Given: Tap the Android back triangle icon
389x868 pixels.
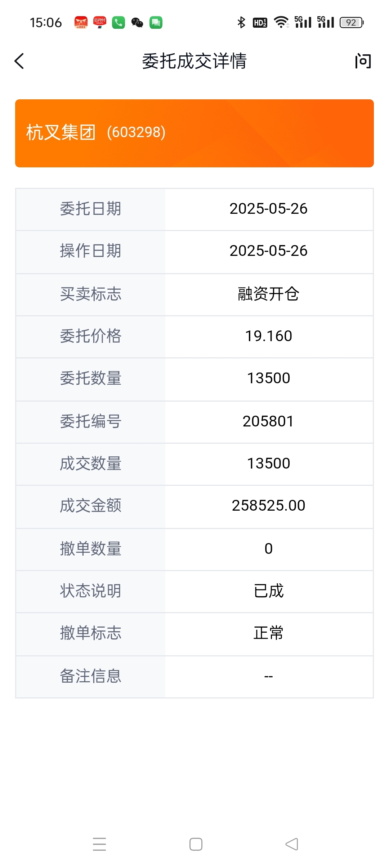Looking at the screenshot, I should pos(292,844).
